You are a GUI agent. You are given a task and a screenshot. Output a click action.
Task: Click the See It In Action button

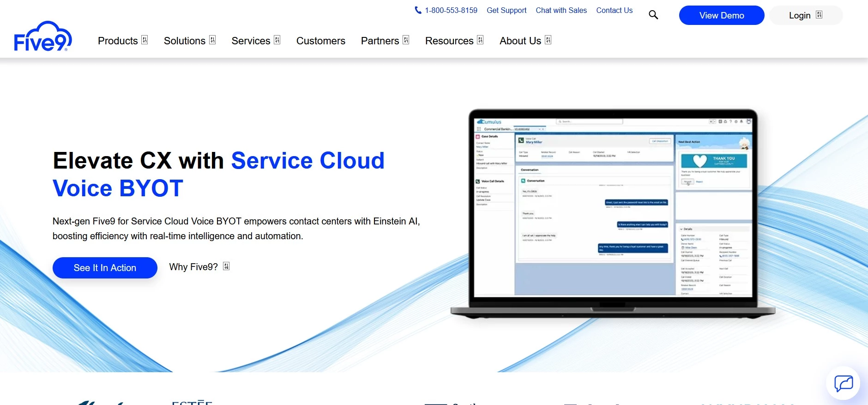click(x=105, y=268)
